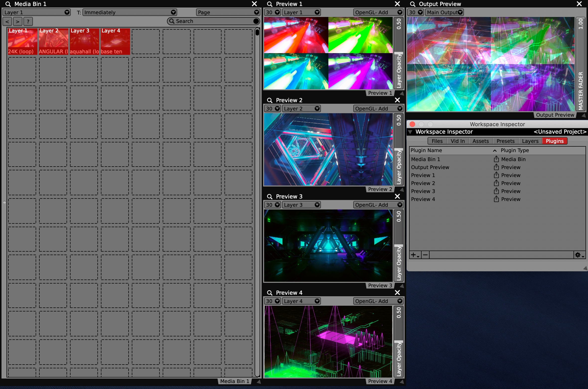The width and height of the screenshot is (588, 389).
Task: Open Preview 4 OpenGL-Add blend dropdown
Action: click(378, 301)
